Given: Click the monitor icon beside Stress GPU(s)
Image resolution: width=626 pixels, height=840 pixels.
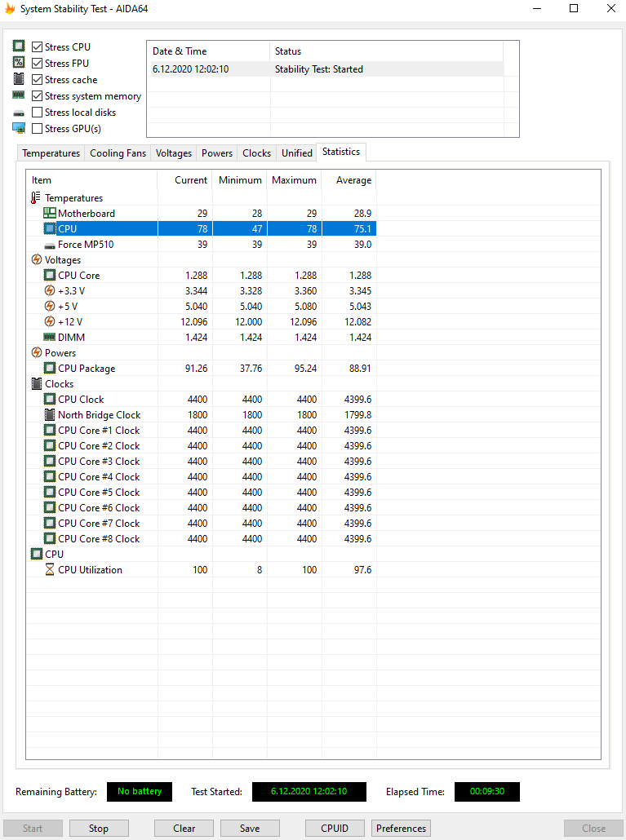Looking at the screenshot, I should pos(19,129).
